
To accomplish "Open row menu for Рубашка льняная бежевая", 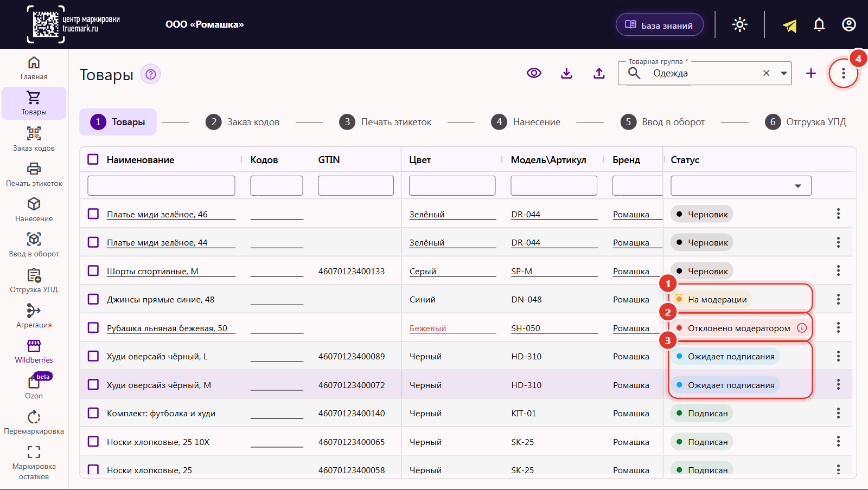I will (838, 327).
